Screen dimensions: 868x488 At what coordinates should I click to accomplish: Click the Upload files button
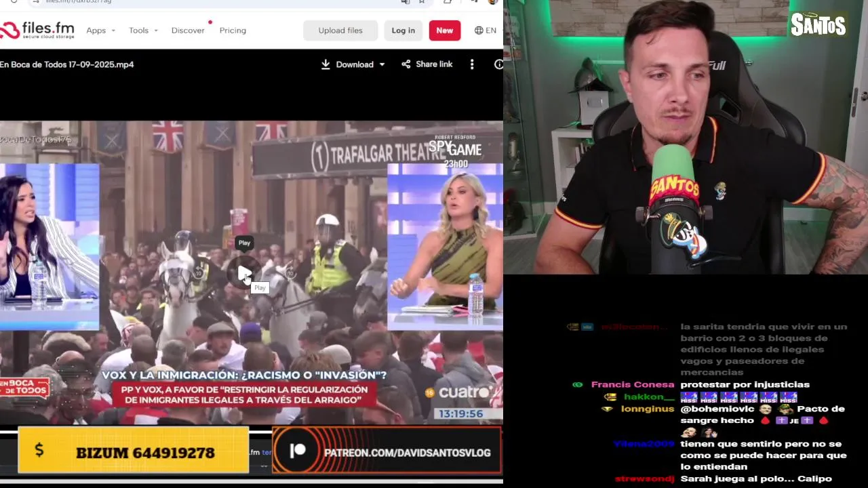click(340, 30)
